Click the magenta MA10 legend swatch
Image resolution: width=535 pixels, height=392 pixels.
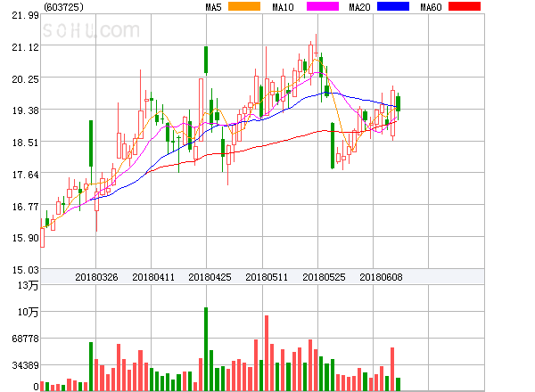(x=323, y=6)
